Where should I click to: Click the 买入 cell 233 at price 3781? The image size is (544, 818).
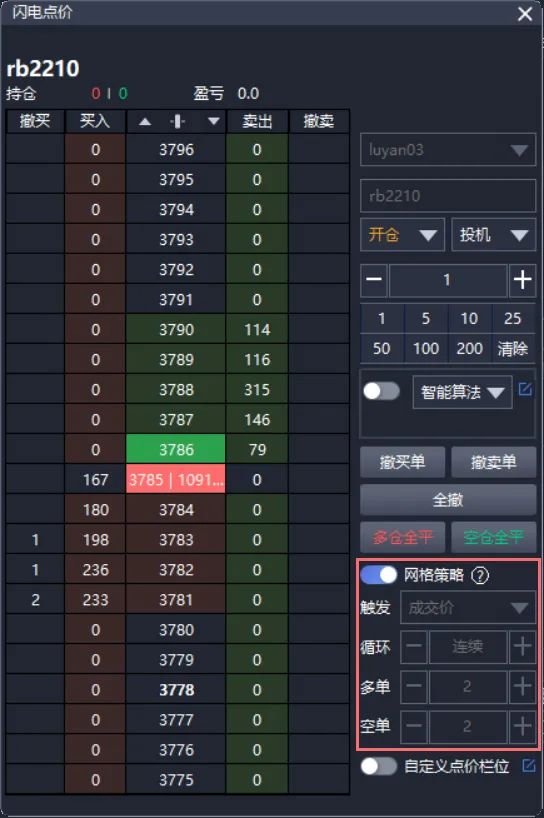[x=95, y=599]
